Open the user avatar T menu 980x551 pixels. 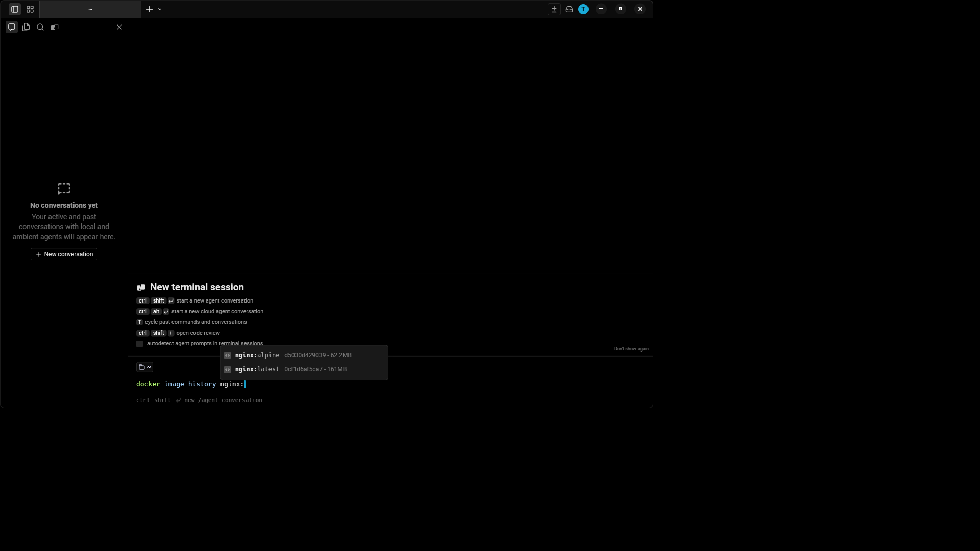tap(583, 9)
